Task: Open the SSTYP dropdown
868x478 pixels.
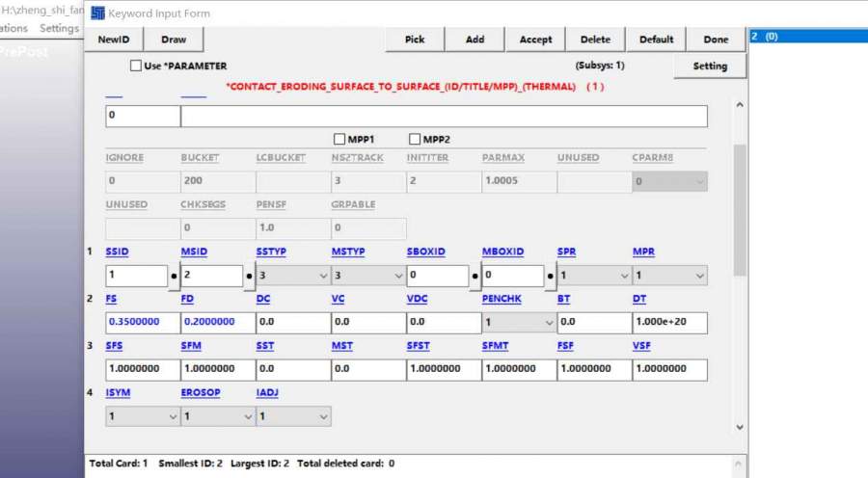Action: pyautogui.click(x=293, y=276)
